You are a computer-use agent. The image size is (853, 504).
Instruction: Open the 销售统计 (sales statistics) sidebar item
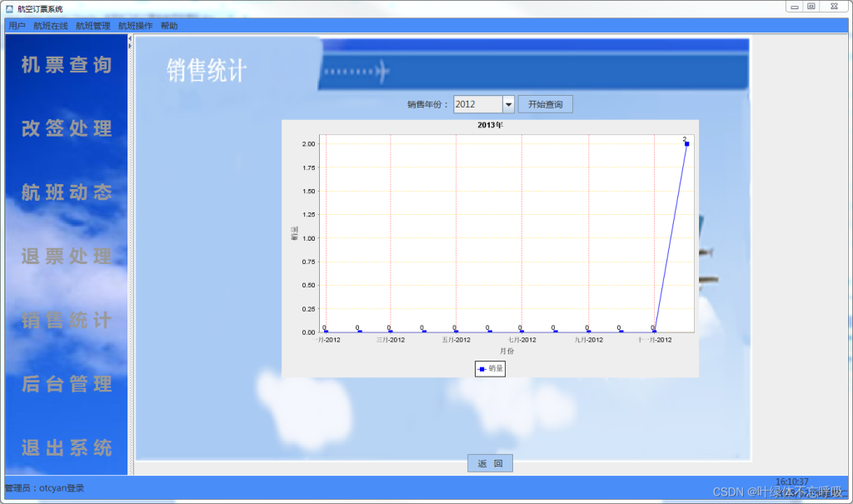point(67,321)
